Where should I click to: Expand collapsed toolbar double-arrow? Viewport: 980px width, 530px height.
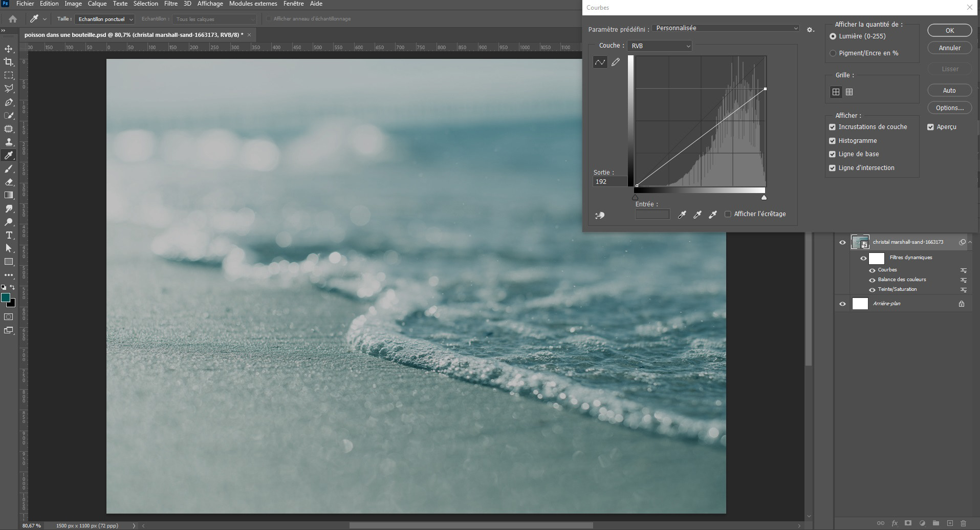(3, 31)
